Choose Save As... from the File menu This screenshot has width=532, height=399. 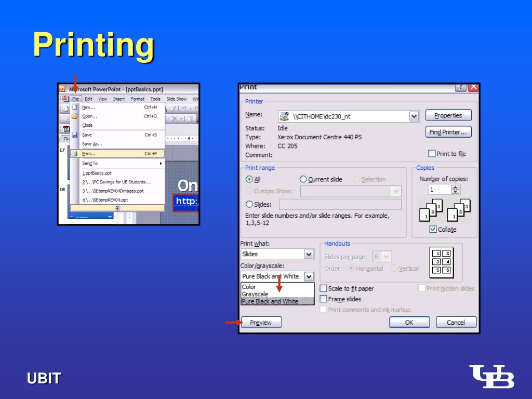pos(117,144)
